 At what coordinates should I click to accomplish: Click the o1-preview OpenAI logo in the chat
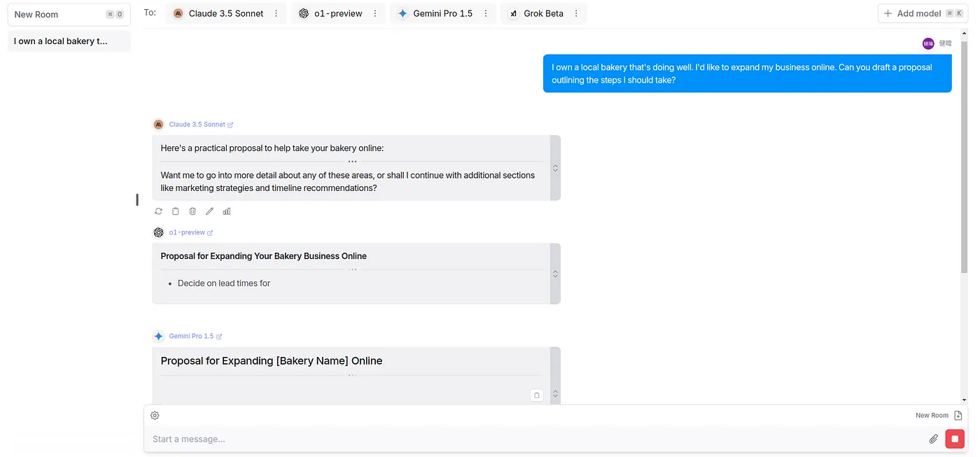click(158, 232)
